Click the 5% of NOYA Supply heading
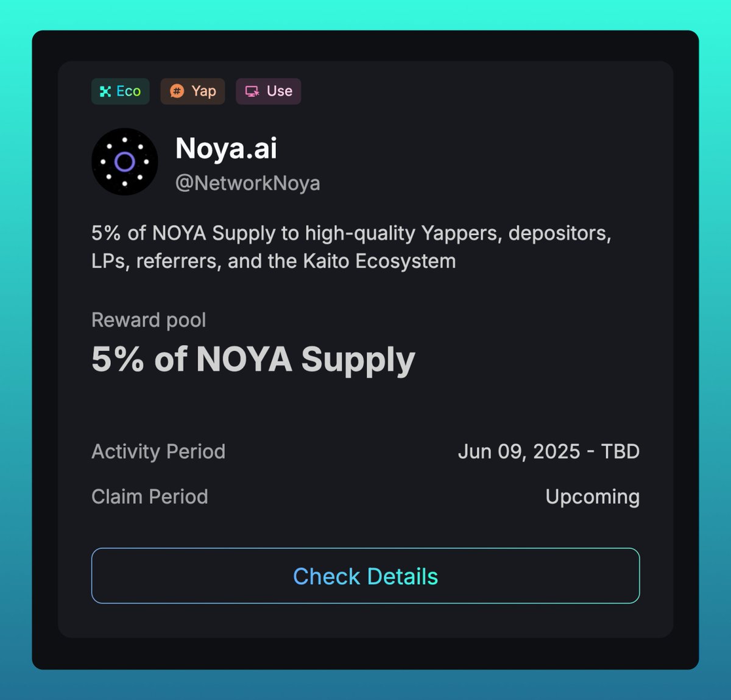731x700 pixels. (x=253, y=359)
